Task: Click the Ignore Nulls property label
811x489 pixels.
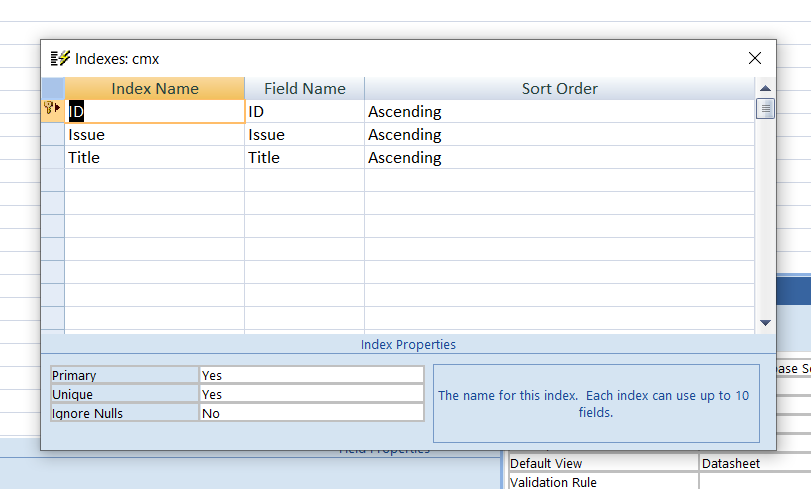Action: 125,413
